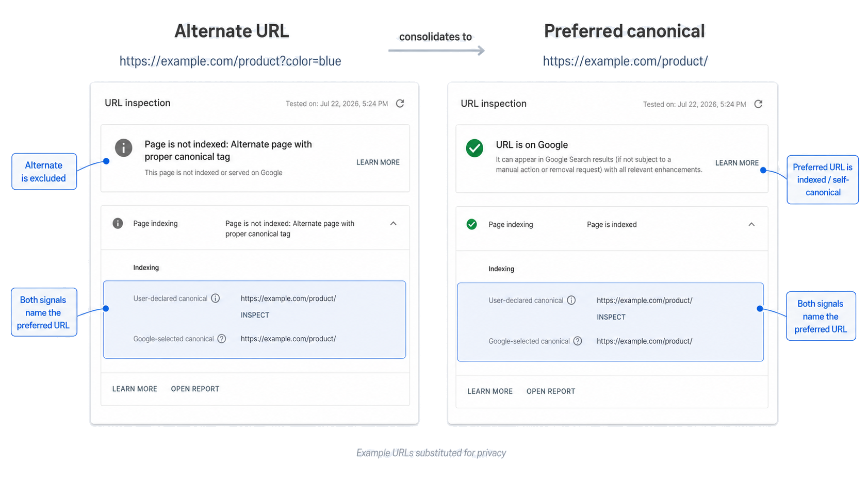868x482 pixels.
Task: Click the right panel 'URL inspection' title
Action: click(494, 104)
